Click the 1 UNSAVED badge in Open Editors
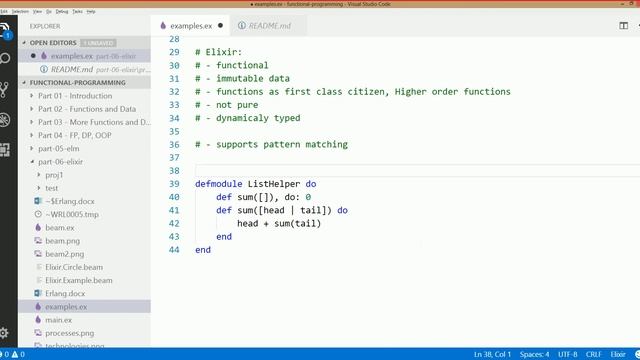 [98, 42]
